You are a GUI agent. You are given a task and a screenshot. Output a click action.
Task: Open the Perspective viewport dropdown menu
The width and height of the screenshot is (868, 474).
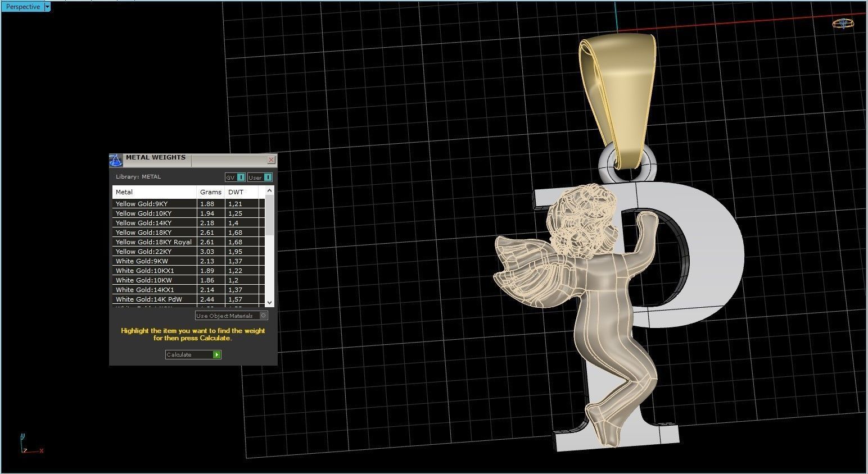(47, 6)
